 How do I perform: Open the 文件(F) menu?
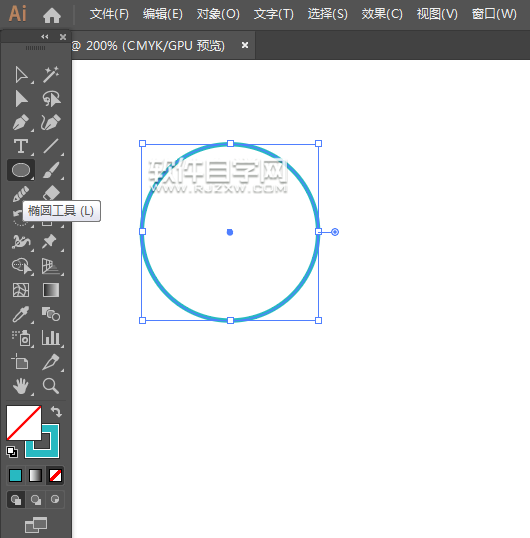point(109,14)
